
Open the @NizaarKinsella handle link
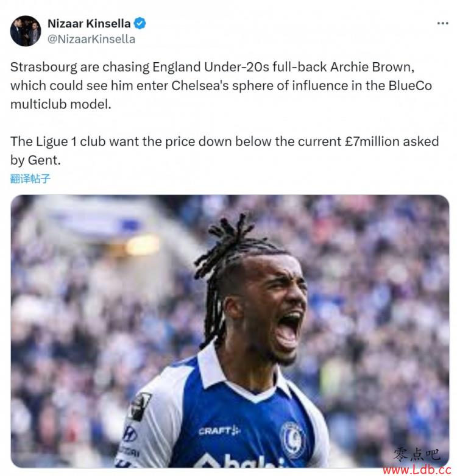click(x=91, y=39)
